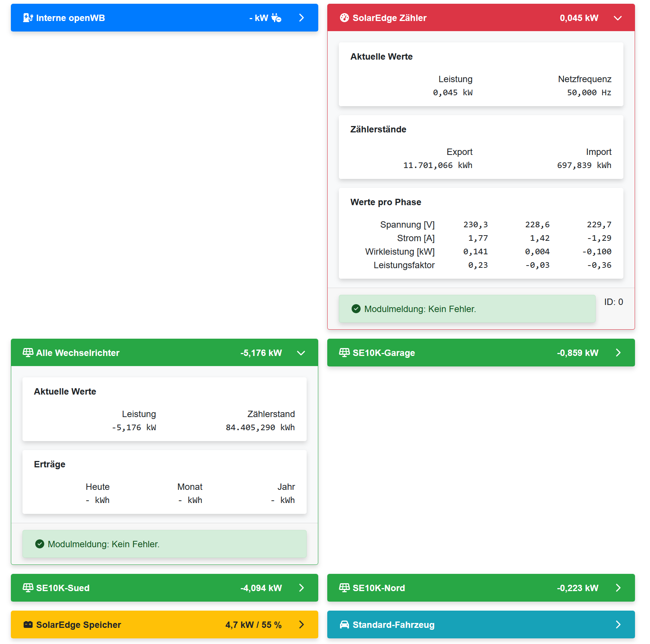This screenshot has height=644, width=650.
Task: Open the SE10K-Nord header title
Action: tap(379, 588)
